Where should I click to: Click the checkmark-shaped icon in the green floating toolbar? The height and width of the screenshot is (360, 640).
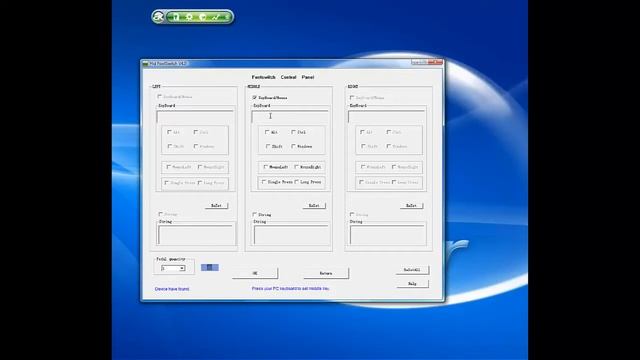(x=216, y=17)
